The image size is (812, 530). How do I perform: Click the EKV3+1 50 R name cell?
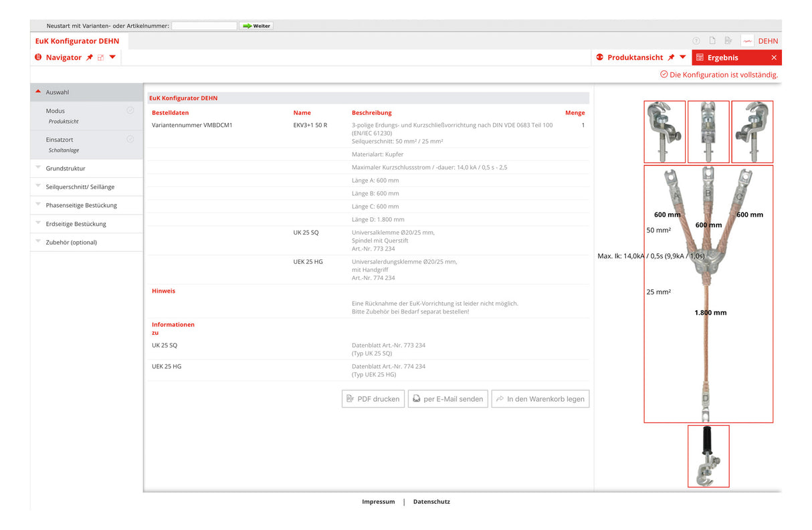[310, 125]
